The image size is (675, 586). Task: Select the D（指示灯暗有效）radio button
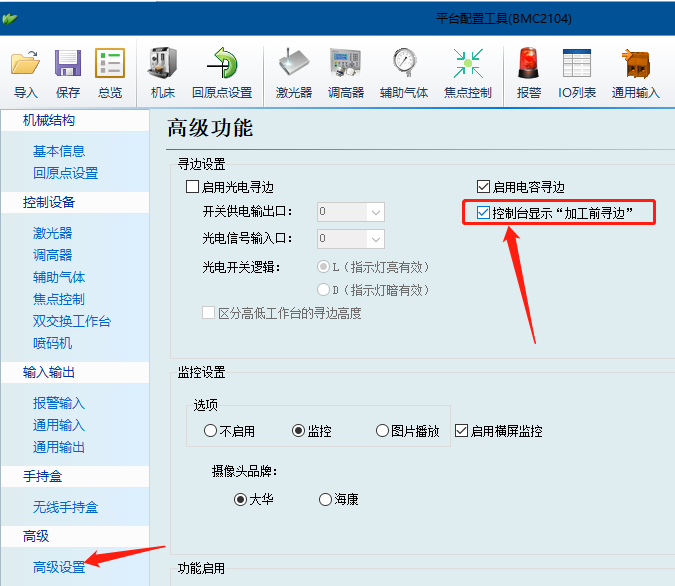pos(323,290)
